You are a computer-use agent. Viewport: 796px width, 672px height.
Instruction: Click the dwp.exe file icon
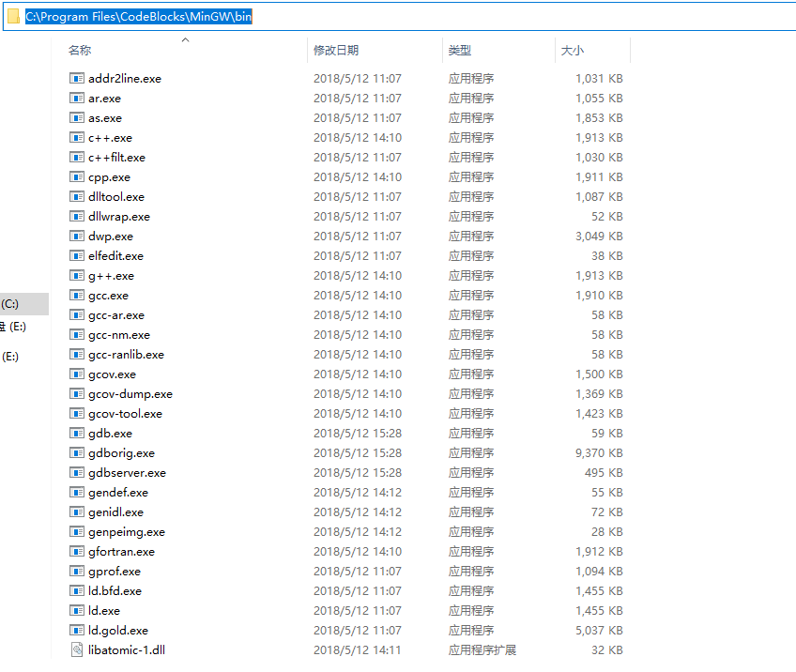(x=77, y=236)
